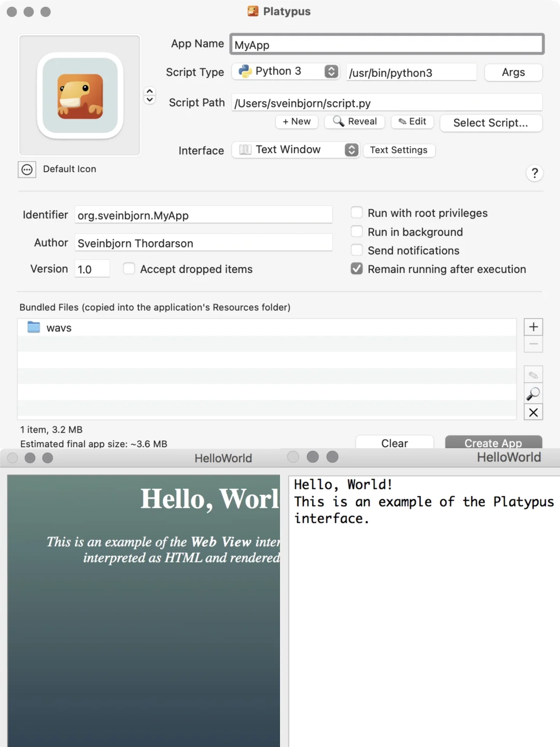Viewport: 560px width, 747px height.
Task: Click the App Name field
Action: [x=387, y=45]
